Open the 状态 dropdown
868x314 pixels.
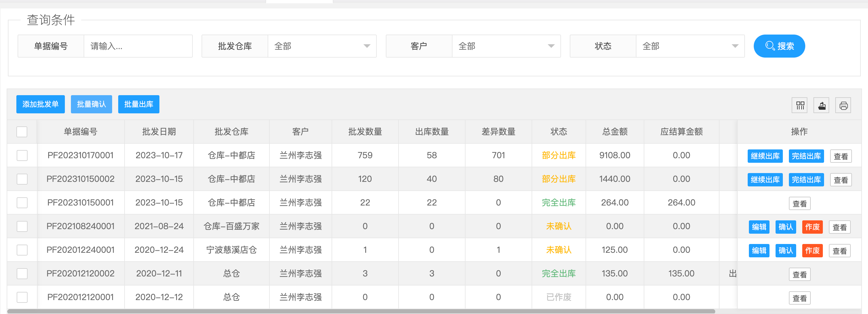pos(690,46)
